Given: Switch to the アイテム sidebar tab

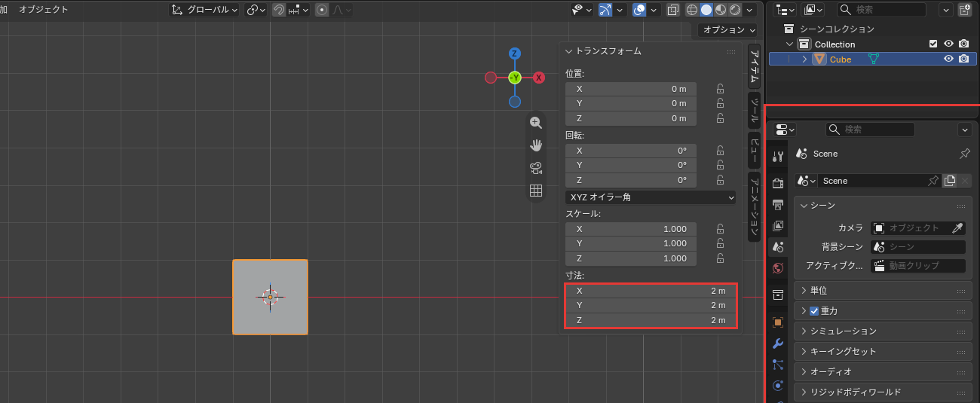Looking at the screenshot, I should point(753,67).
